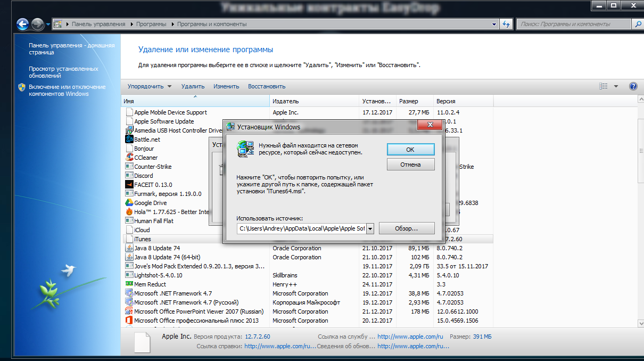Click Программы и компоненты breadcrumb
The image size is (644, 361).
[212, 24]
